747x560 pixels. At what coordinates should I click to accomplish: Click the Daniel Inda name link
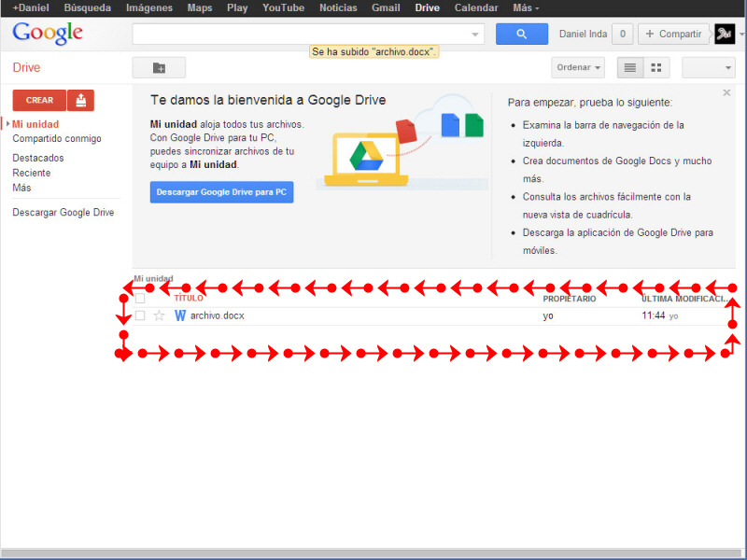(x=583, y=34)
